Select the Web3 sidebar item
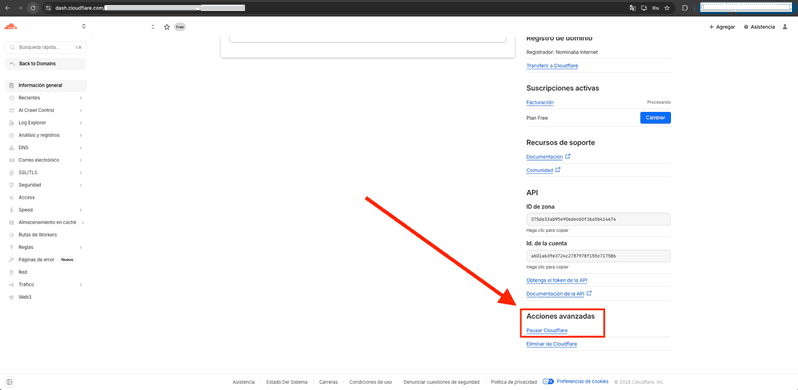This screenshot has height=390, width=798. (46, 297)
